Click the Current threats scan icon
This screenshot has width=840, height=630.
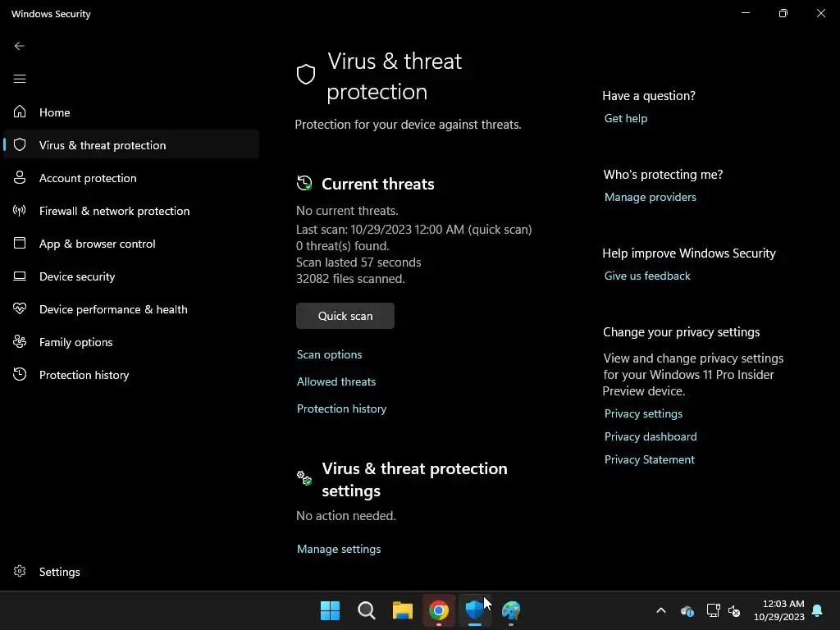(x=304, y=183)
